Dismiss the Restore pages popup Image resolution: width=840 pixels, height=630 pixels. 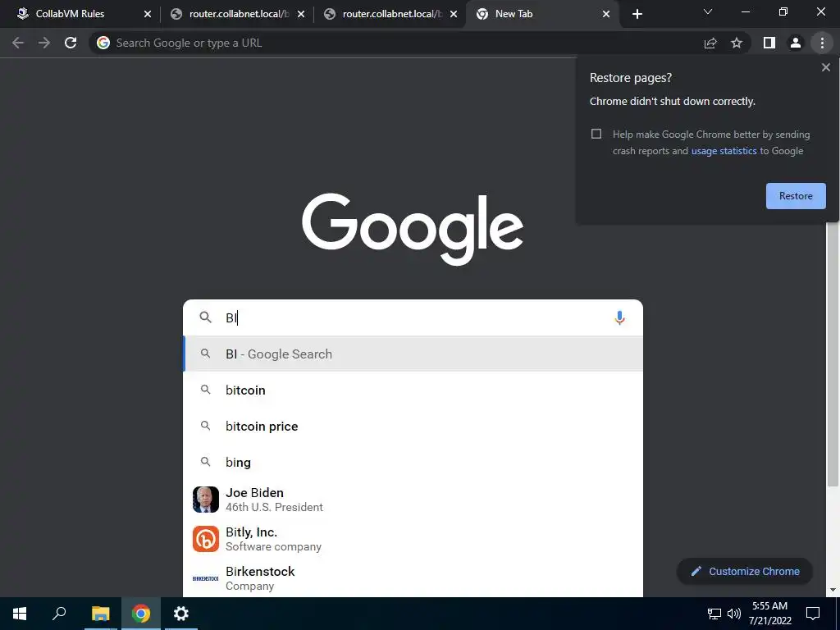825,67
